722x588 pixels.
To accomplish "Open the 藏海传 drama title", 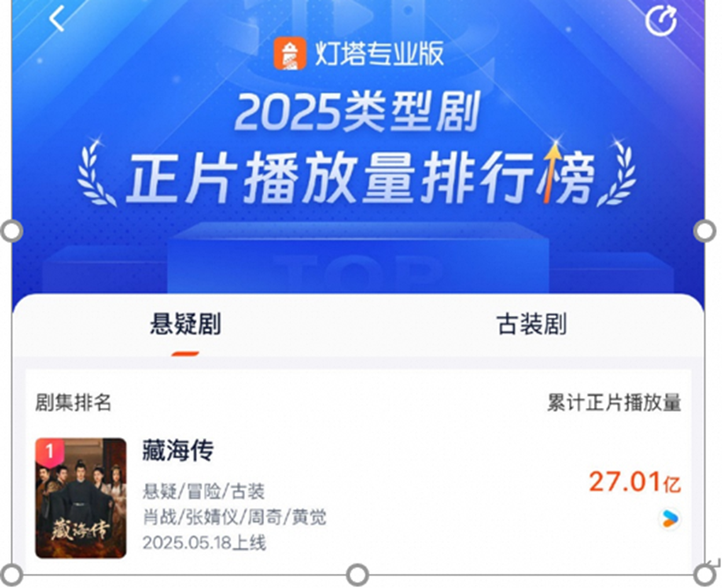I will pyautogui.click(x=177, y=450).
